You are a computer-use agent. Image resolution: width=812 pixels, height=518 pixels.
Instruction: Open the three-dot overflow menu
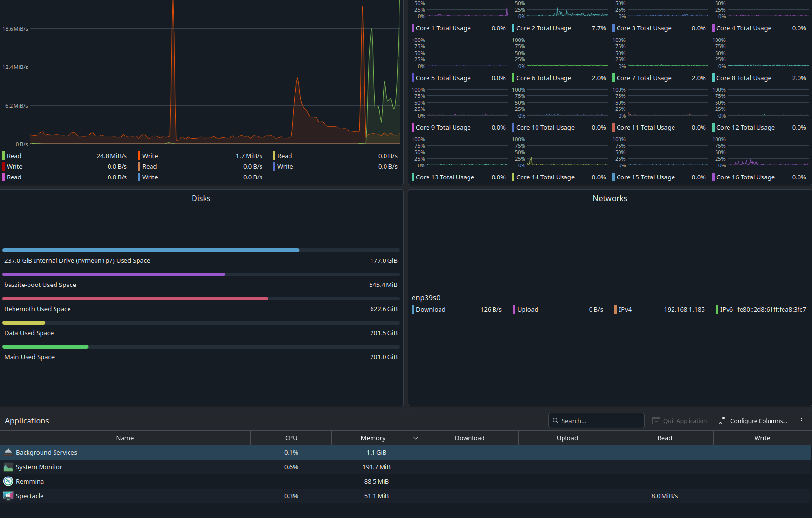coord(802,421)
